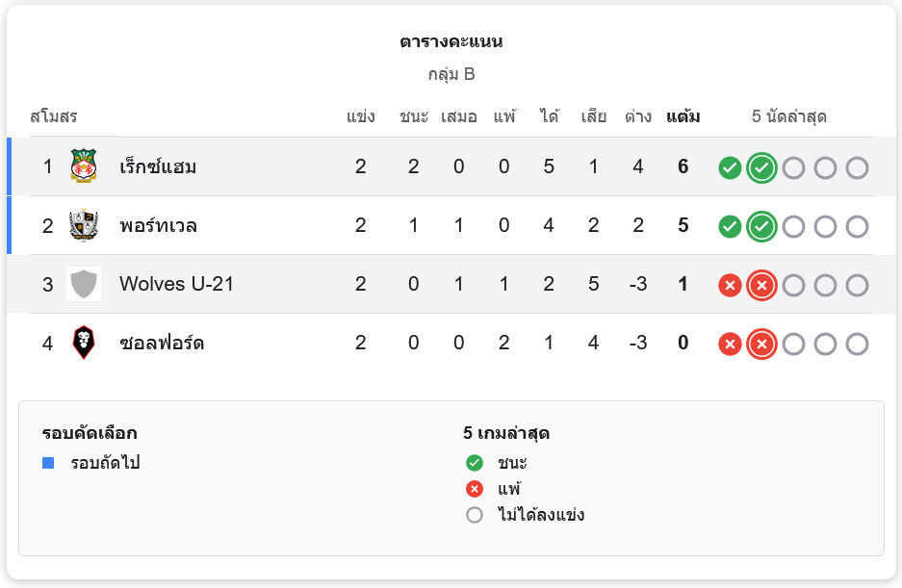This screenshot has height=588, width=902.
Task: Click Wrexham's last empty match circle
Action: tap(857, 168)
